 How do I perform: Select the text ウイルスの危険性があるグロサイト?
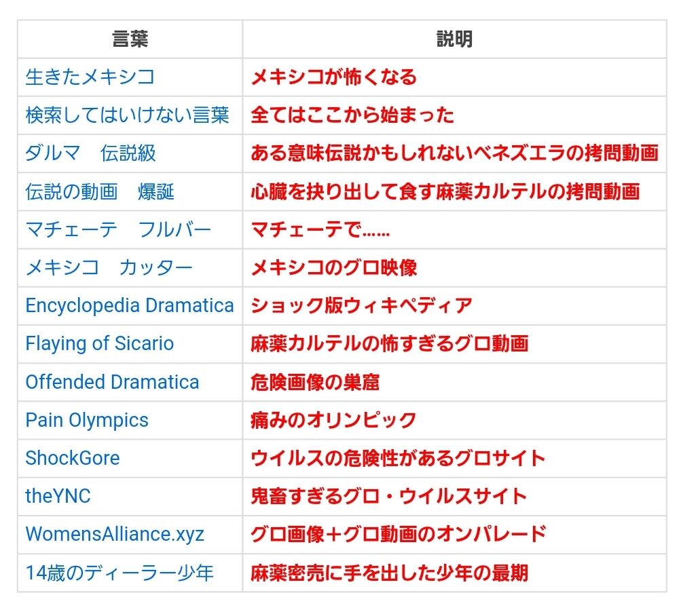point(399,459)
